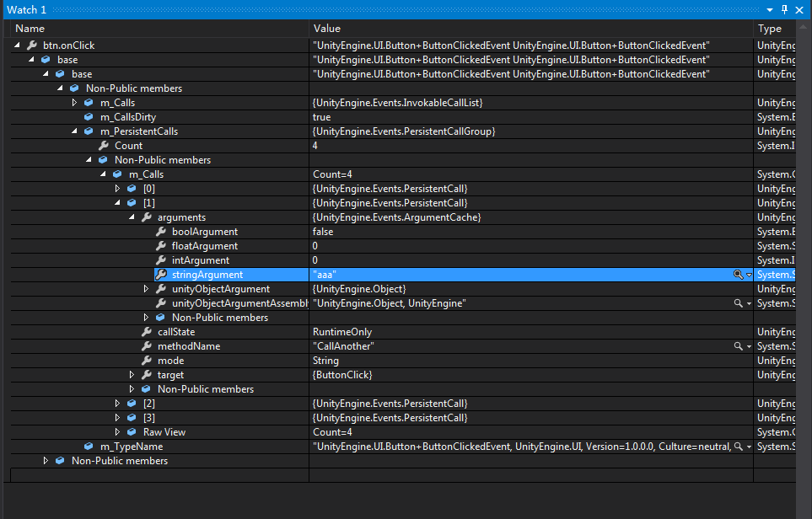812x519 pixels.
Task: Open the Window Position dropdown in the Watch 1 title bar
Action: pos(770,9)
